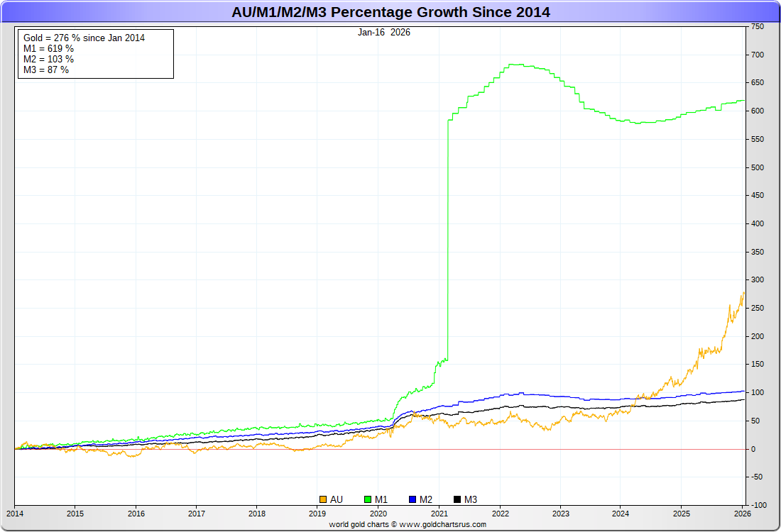Click the 2014 label on the x-axis

point(15,514)
